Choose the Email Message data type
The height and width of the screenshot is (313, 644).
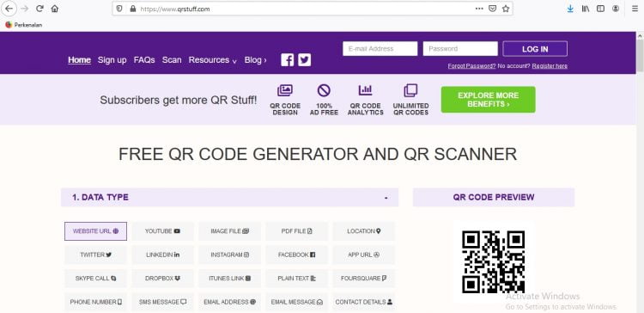(296, 302)
